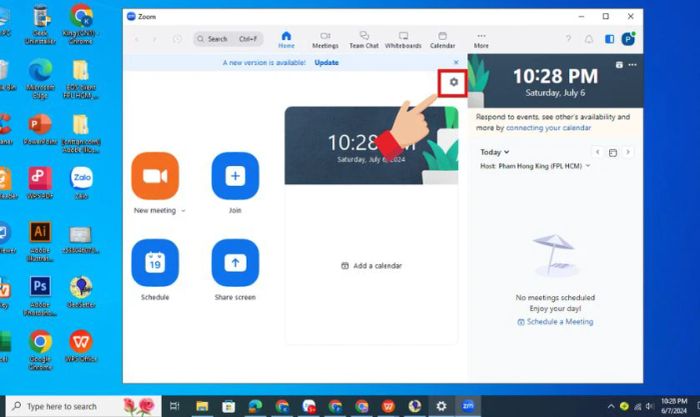The width and height of the screenshot is (700, 417).
Task: Click connecting your calendar link
Action: pos(548,128)
